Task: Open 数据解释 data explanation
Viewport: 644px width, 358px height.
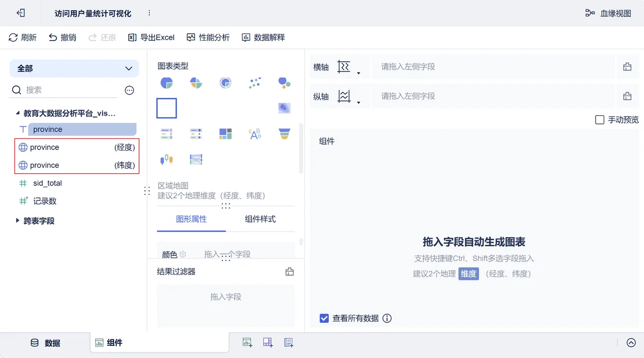Action: coord(263,37)
